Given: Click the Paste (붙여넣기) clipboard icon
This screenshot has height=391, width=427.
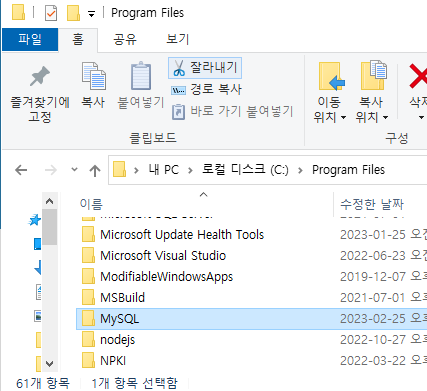Looking at the screenshot, I should [141, 76].
